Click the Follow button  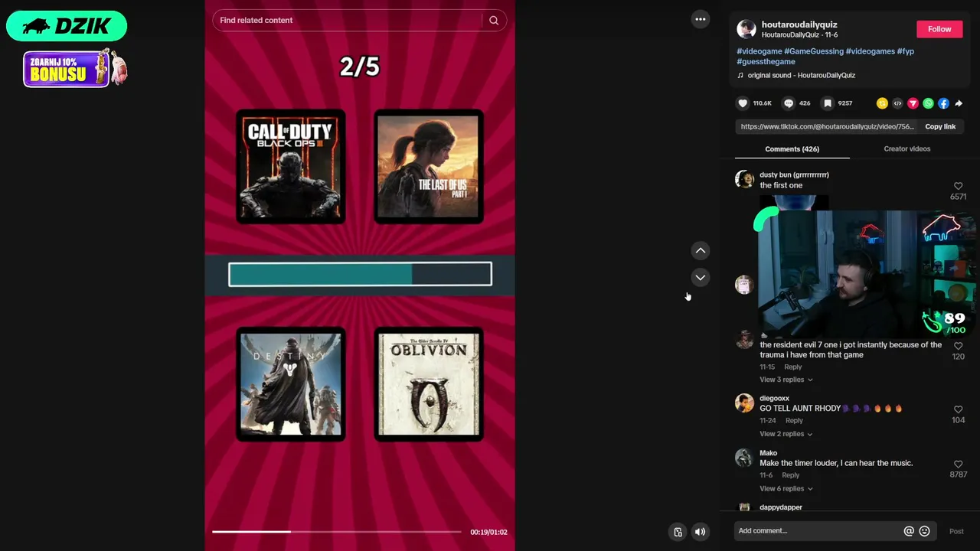pyautogui.click(x=939, y=29)
